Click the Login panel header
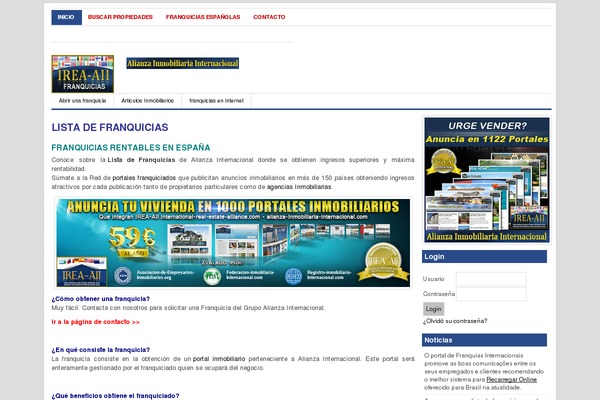Screen dimensions: 600x400 pyautogui.click(x=484, y=256)
